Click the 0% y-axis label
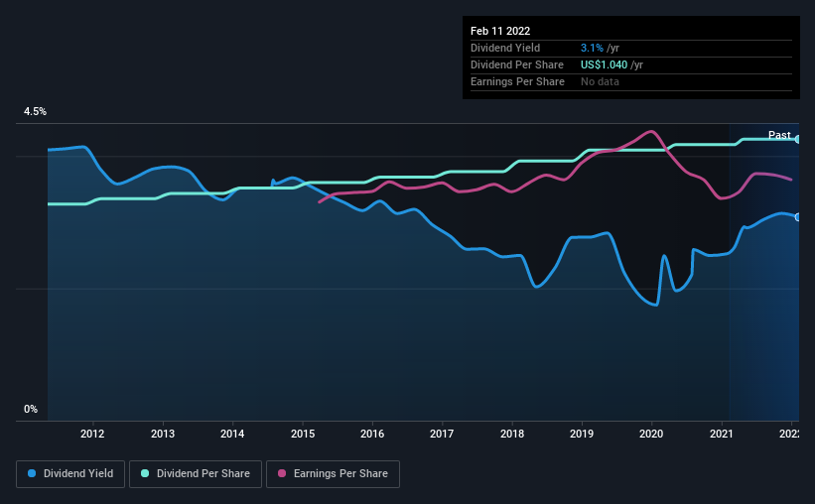The width and height of the screenshot is (815, 504). coord(31,410)
